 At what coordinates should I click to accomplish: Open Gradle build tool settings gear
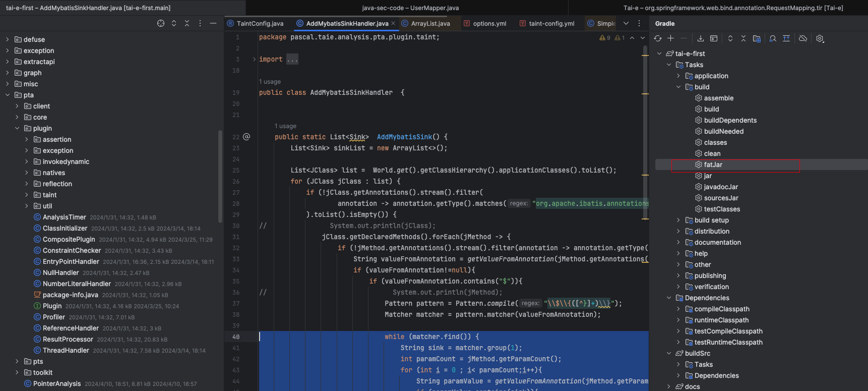pyautogui.click(x=820, y=38)
